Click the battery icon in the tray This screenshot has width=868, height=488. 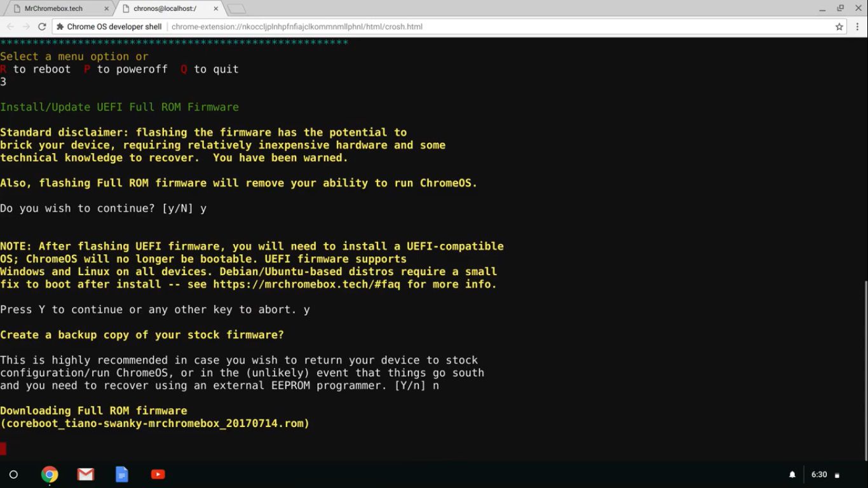pos(837,475)
